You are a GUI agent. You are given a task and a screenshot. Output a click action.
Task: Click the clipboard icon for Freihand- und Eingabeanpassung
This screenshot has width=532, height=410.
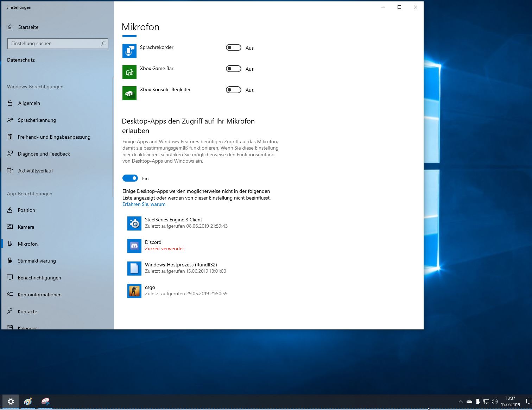10,137
